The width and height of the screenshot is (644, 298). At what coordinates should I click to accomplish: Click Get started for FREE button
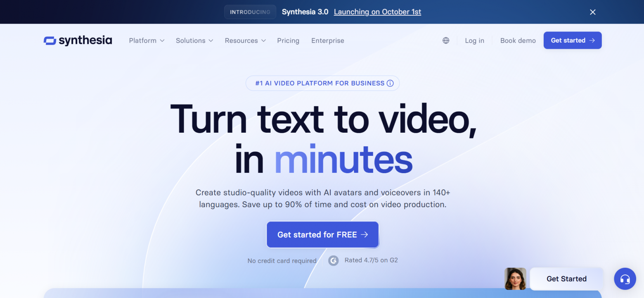322,235
